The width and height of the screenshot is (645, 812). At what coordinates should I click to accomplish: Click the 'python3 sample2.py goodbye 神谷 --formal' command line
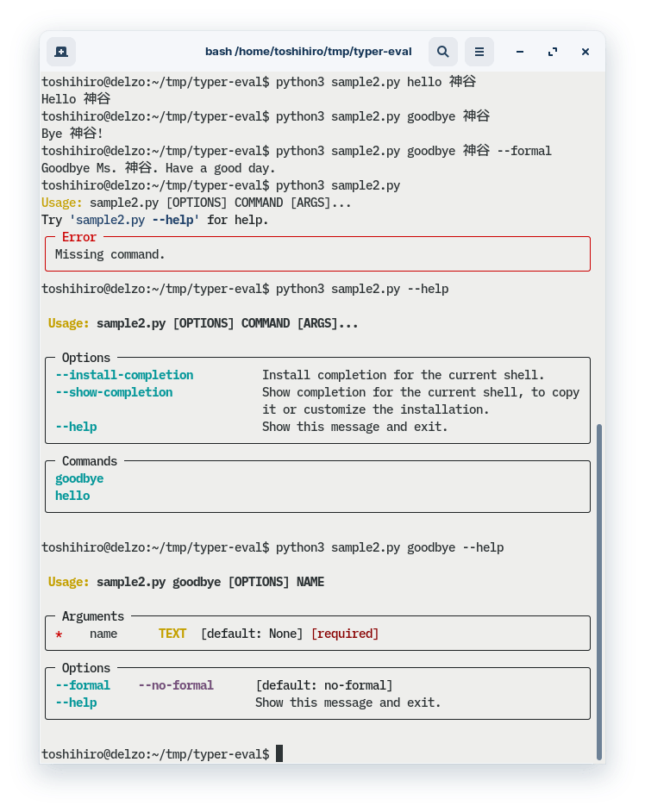(414, 151)
